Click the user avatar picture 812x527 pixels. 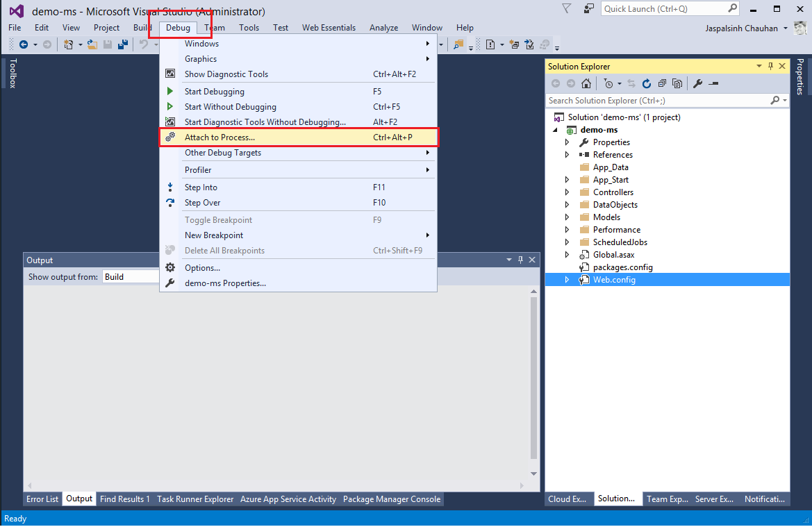pos(800,28)
